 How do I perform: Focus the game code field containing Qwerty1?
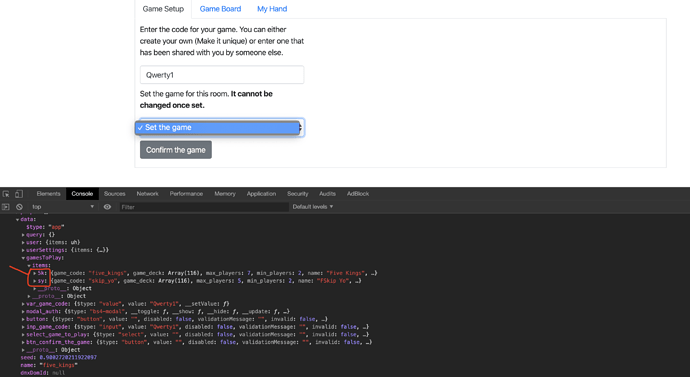click(222, 75)
